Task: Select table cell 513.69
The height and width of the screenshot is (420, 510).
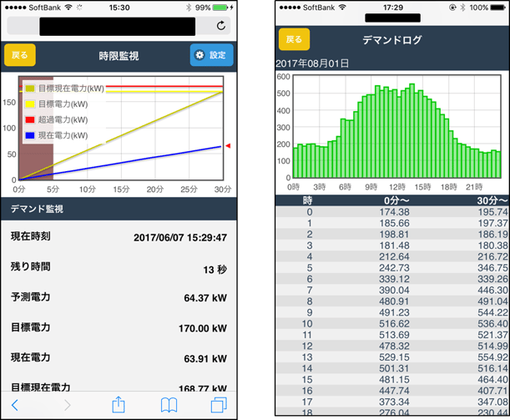Action: click(x=394, y=335)
